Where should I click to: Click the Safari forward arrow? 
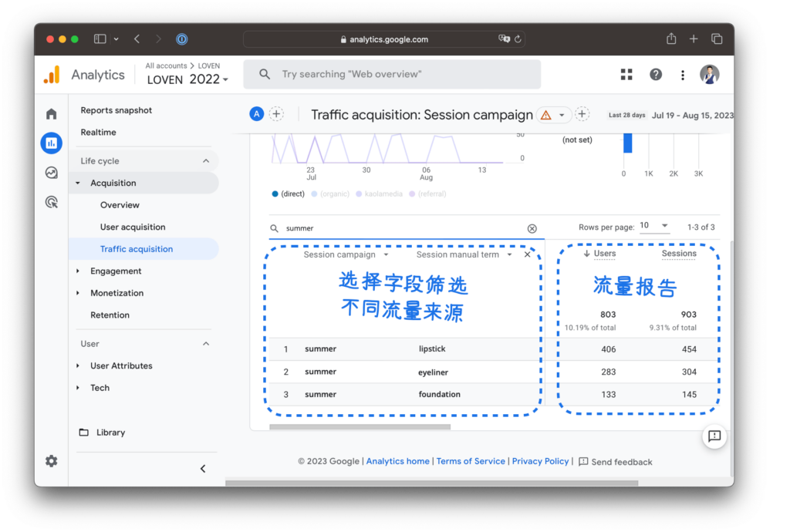pyautogui.click(x=158, y=39)
